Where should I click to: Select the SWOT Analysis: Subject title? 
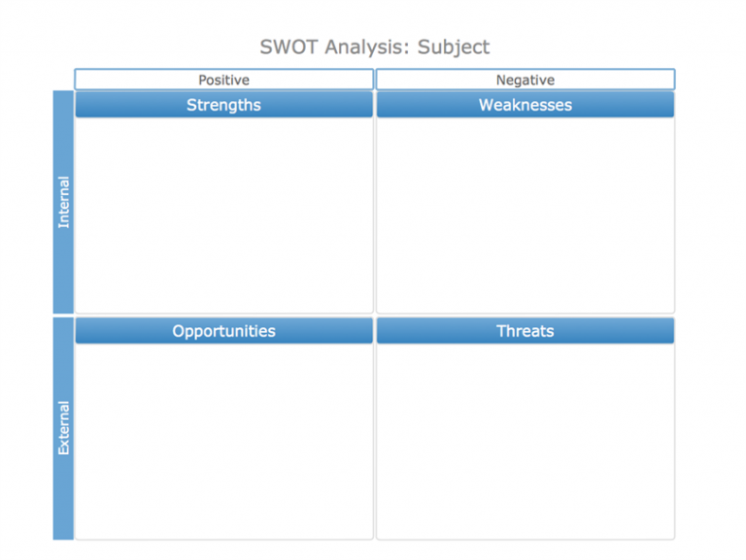click(x=374, y=47)
